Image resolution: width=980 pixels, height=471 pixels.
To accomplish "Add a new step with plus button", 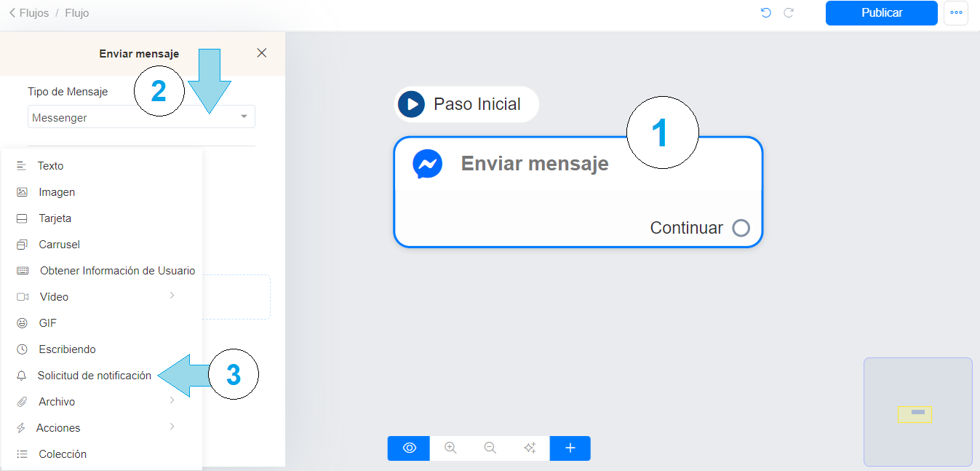I will tap(570, 448).
